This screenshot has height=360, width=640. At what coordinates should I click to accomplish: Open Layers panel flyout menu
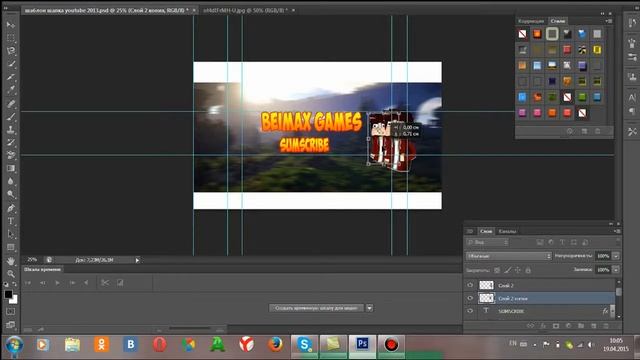coord(617,231)
